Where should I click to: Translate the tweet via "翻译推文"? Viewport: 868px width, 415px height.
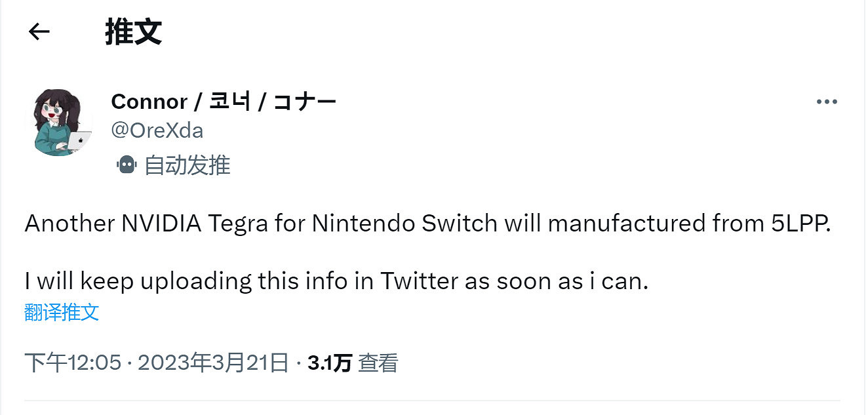[62, 311]
